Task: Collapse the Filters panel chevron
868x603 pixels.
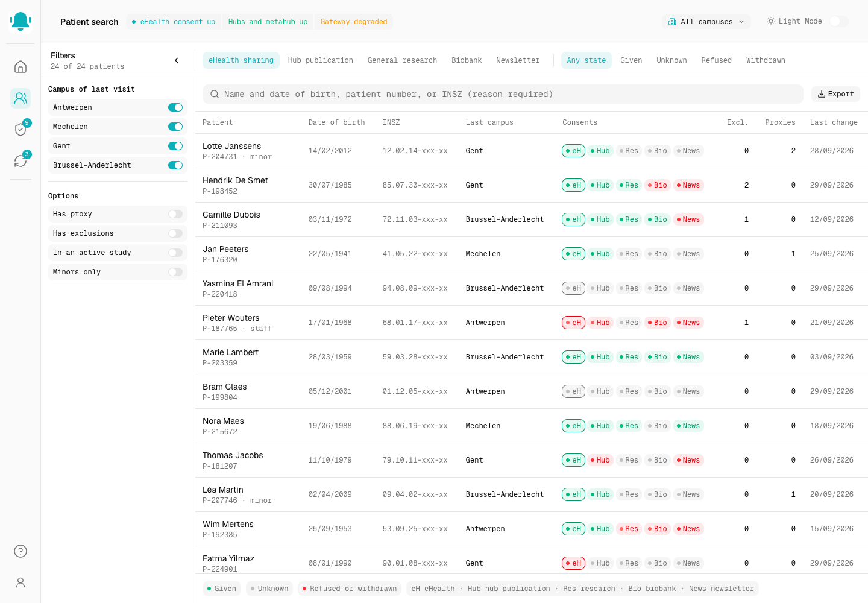Action: [177, 60]
